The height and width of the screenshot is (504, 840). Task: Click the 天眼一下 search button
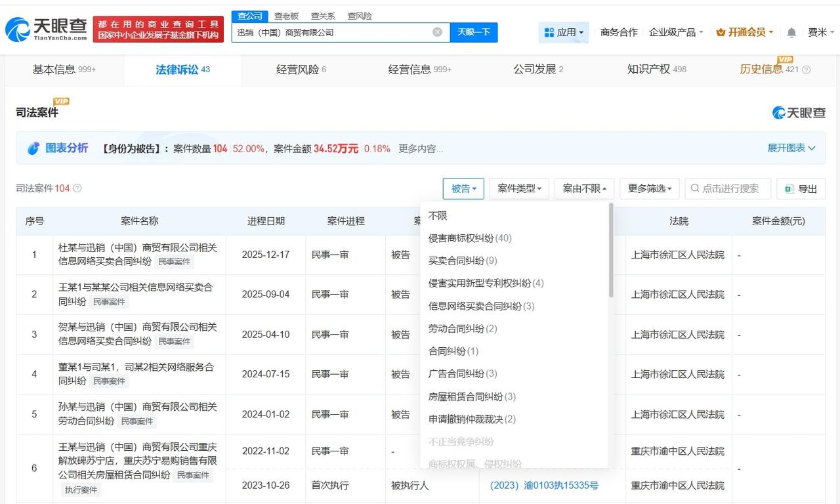click(473, 31)
